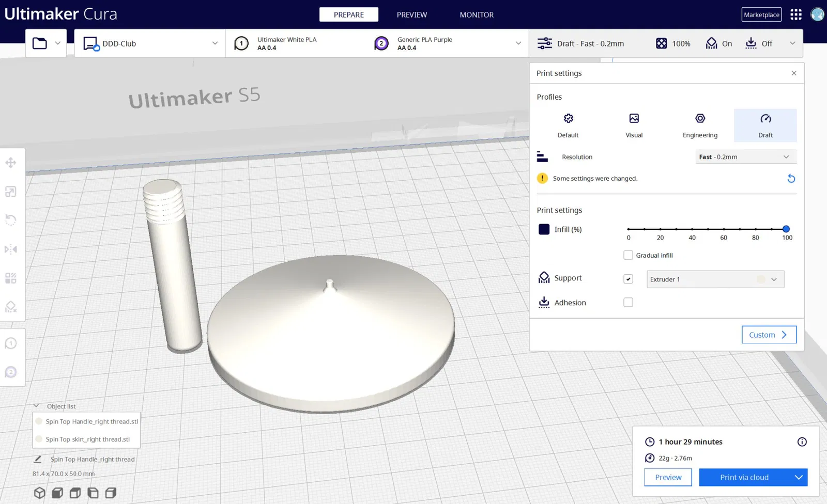The image size is (827, 504).
Task: Show print time info details icon
Action: 802,442
